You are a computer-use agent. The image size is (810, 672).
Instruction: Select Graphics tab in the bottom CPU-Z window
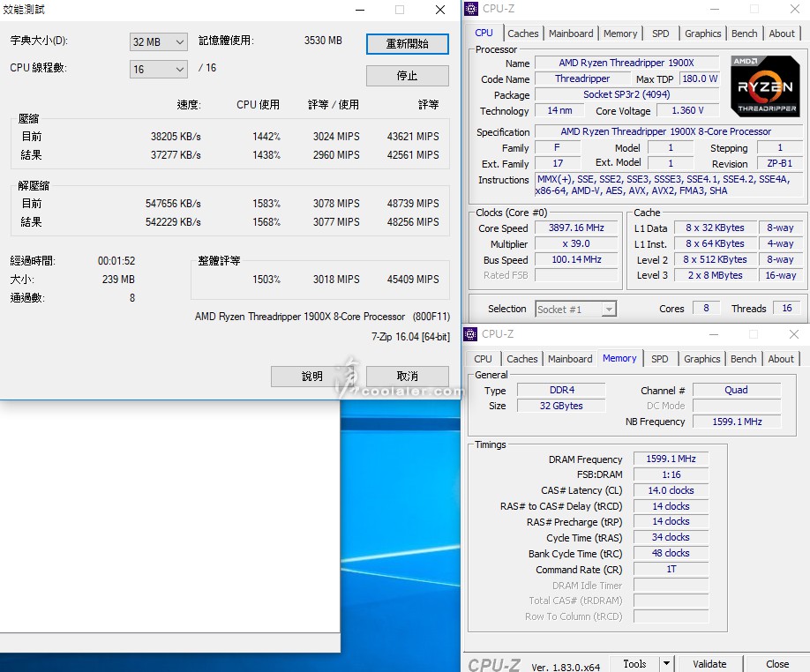pos(701,359)
